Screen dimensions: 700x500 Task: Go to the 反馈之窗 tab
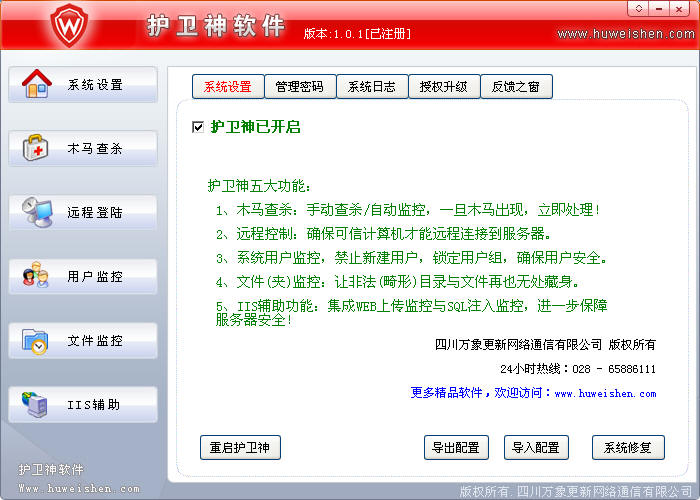pos(516,87)
